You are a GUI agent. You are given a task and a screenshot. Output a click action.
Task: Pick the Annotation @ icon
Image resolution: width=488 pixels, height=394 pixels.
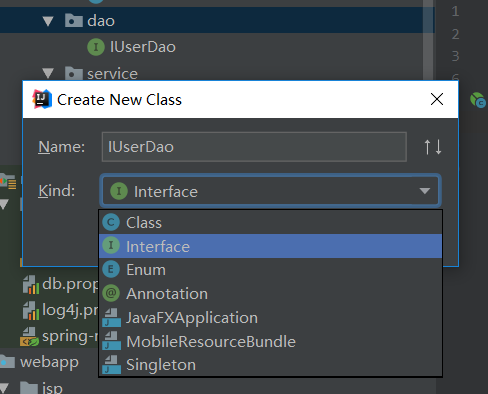click(111, 293)
